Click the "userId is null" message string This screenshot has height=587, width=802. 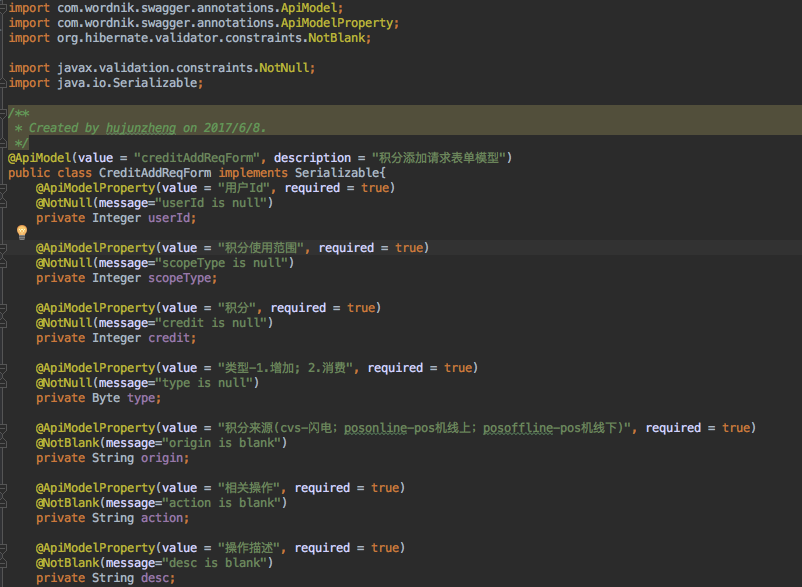(x=211, y=203)
